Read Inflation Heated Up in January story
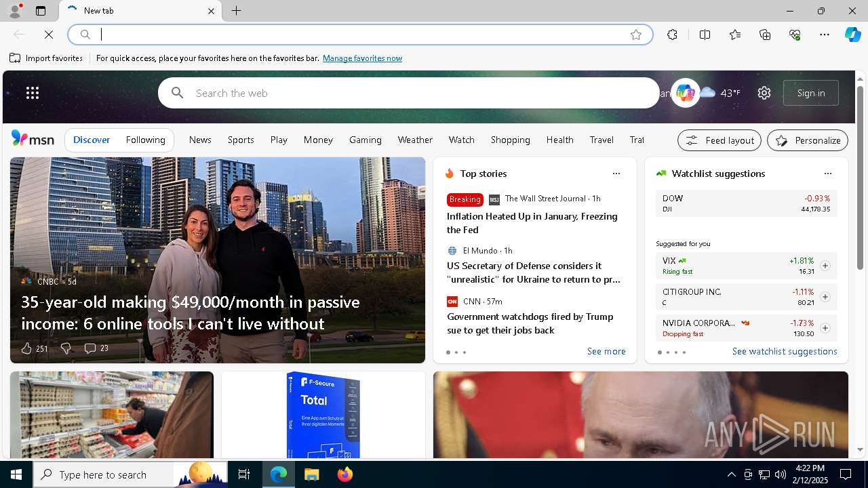The height and width of the screenshot is (488, 868). pos(532,223)
